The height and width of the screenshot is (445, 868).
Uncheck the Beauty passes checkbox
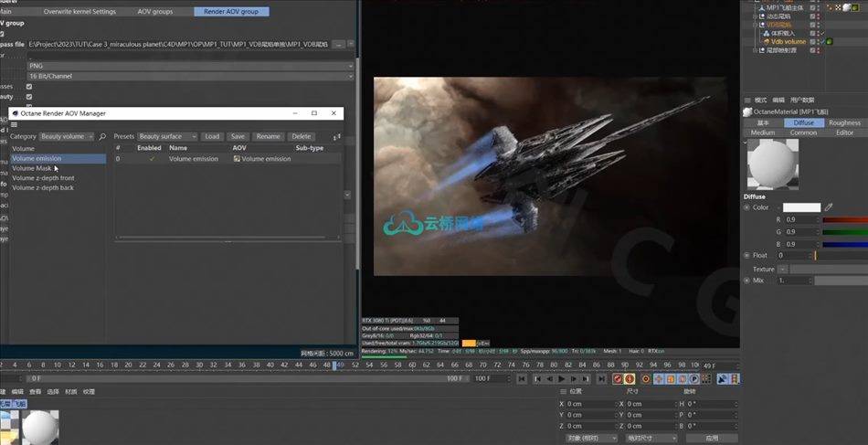coord(29,97)
